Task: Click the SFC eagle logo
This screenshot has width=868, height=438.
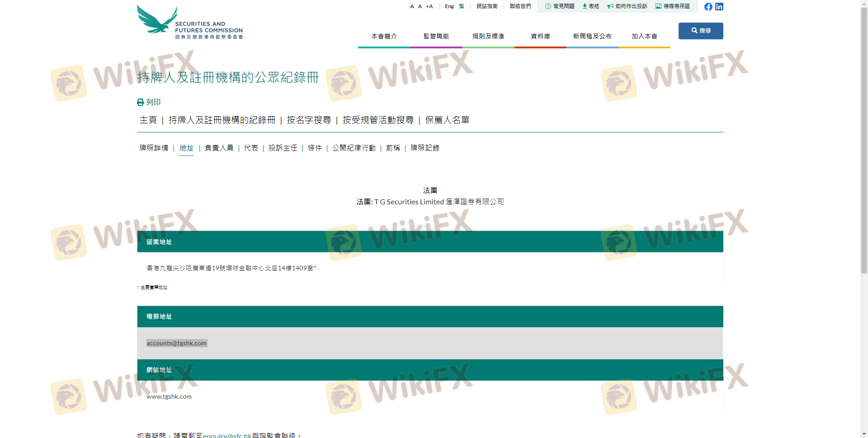Action: pos(190,22)
